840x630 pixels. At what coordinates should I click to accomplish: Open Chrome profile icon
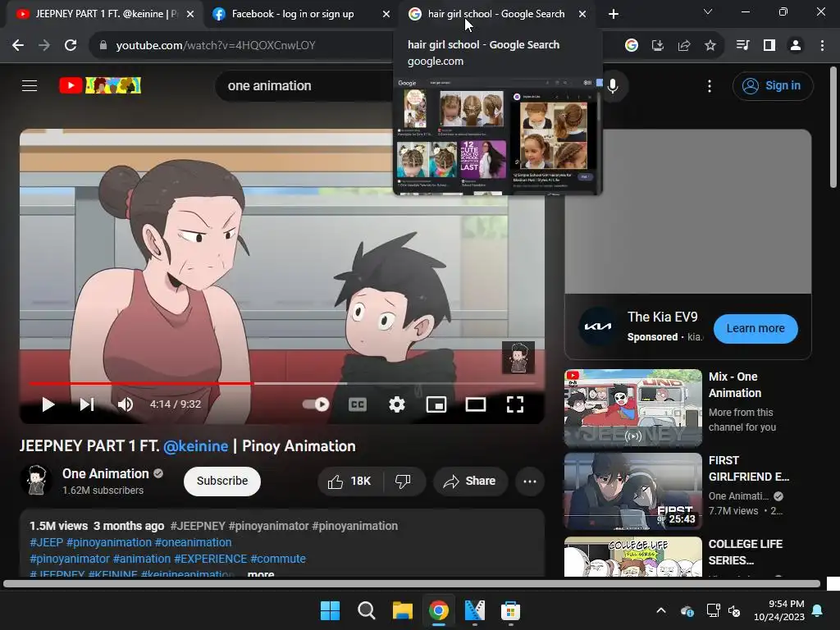point(796,46)
